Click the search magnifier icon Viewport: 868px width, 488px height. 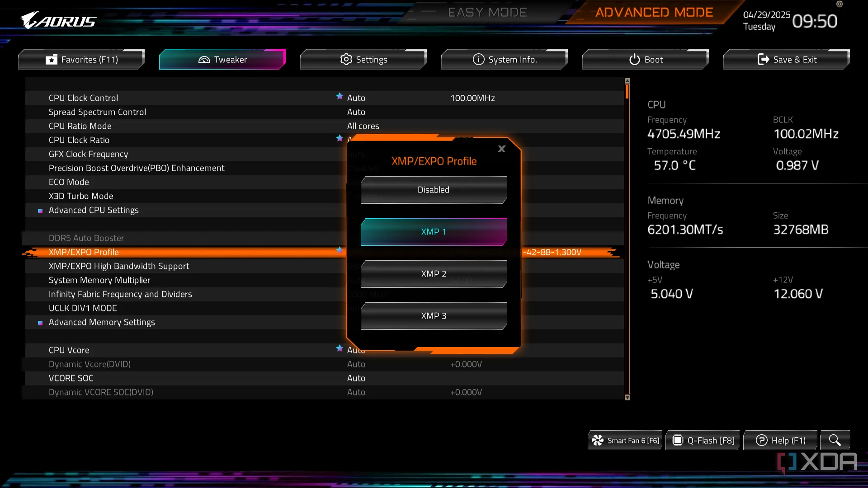835,440
